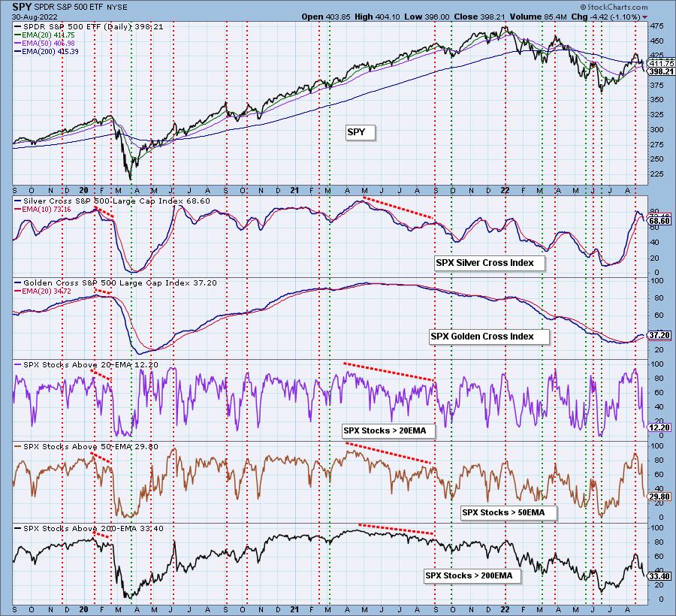Select the 'Golden Cross S&P 500 Large Cap Index 37.20' legend
The height and width of the screenshot is (616, 676).
coord(116,282)
